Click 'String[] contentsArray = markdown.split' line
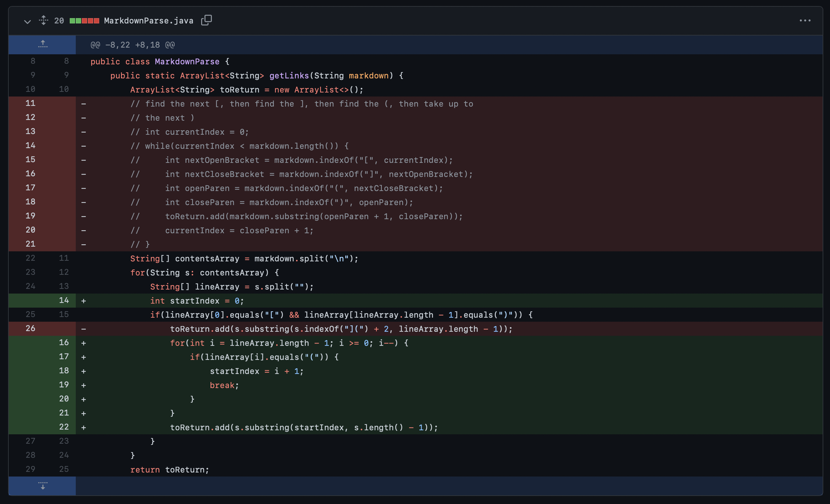830x504 pixels. point(244,259)
